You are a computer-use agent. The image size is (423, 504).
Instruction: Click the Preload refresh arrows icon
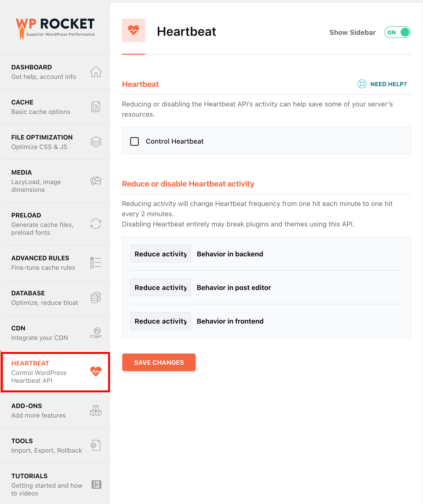pyautogui.click(x=96, y=224)
